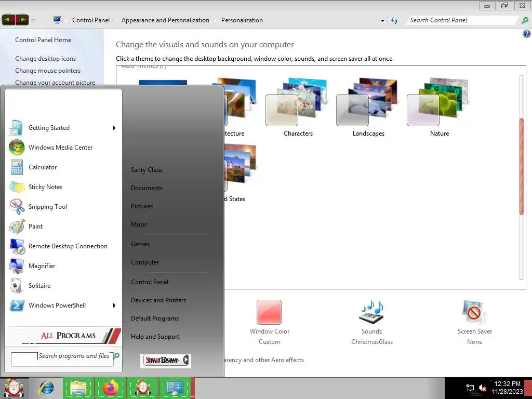This screenshot has width=532, height=399.
Task: Open Sticky Notes
Action: click(62, 187)
